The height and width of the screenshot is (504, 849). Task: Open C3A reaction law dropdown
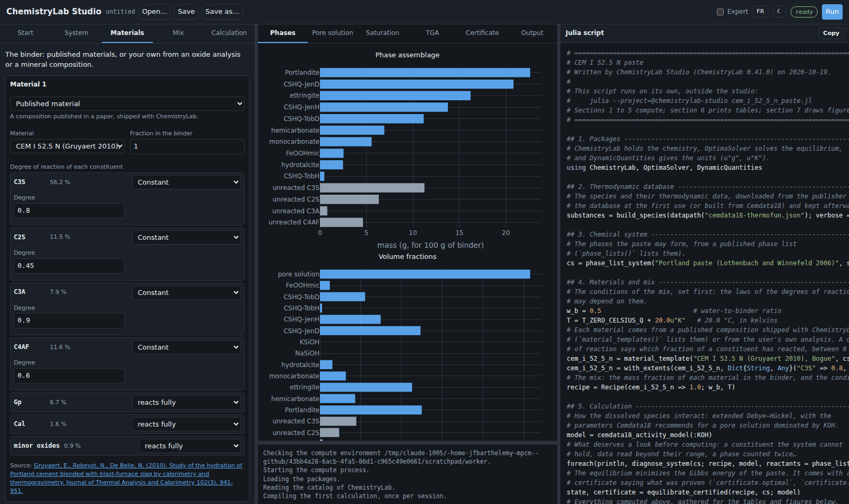[186, 292]
